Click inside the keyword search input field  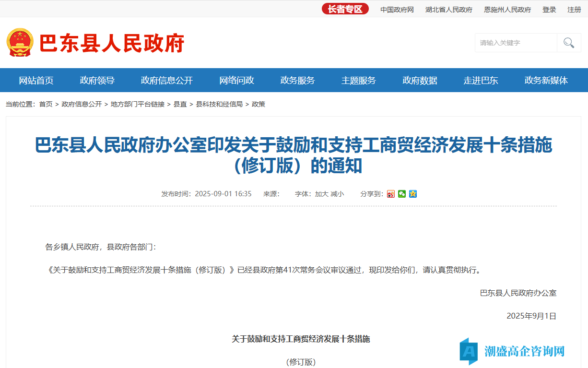(x=516, y=43)
